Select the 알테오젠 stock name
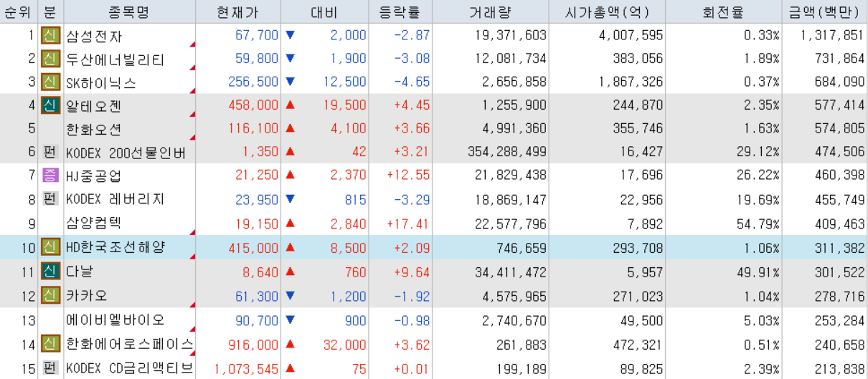This screenshot has width=868, height=379. tap(93, 106)
